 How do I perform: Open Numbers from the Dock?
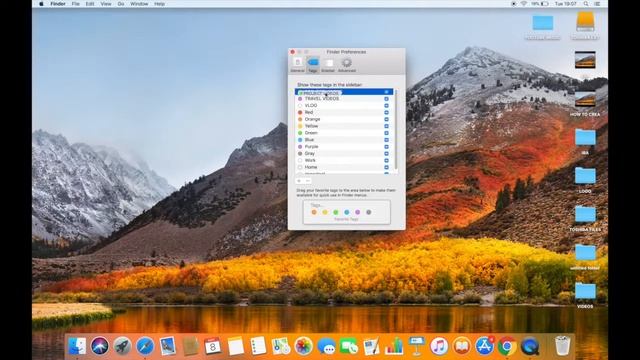(394, 346)
